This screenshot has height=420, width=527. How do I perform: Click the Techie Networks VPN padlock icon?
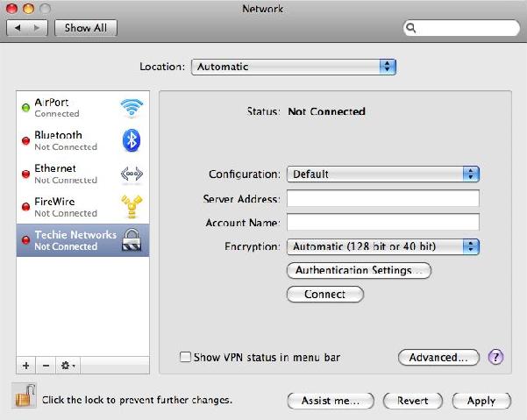point(132,240)
